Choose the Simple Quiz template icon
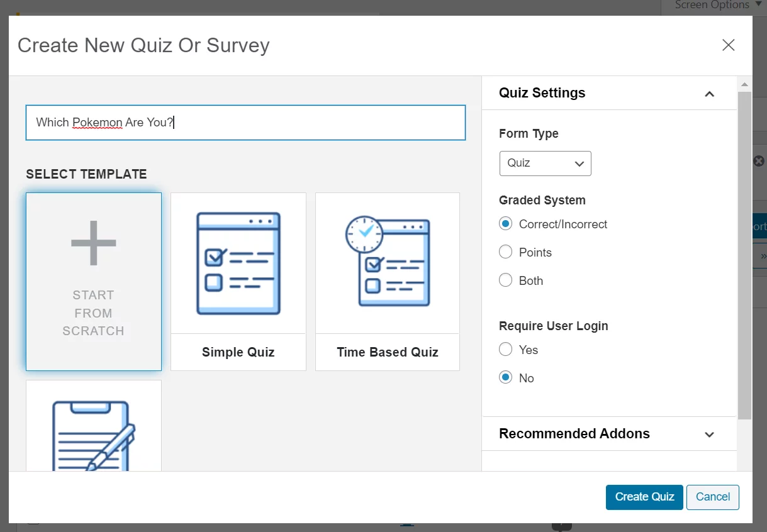The height and width of the screenshot is (532, 767). [238, 263]
